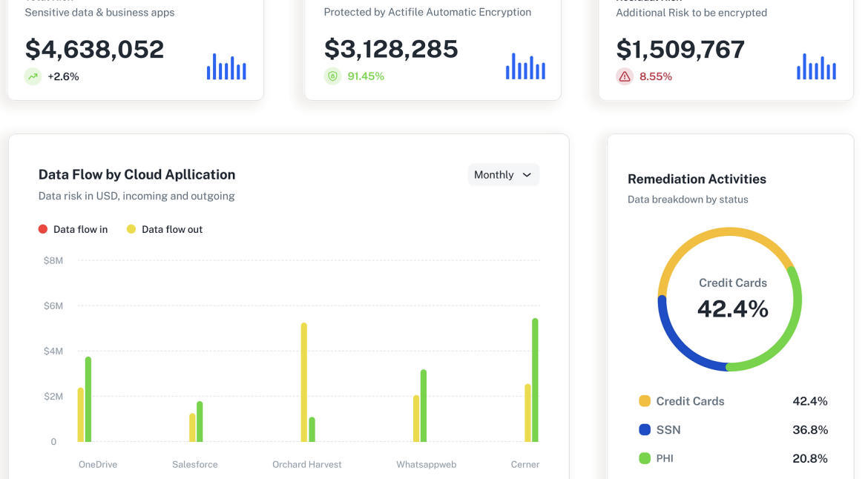Click the $4,638,052 total risk value
This screenshot has width=868, height=479.
coord(94,49)
